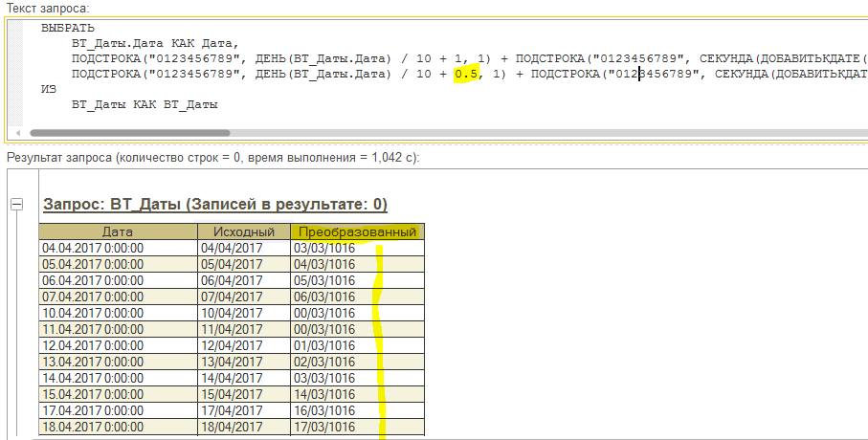Click the line ВТ_Даты КАК ВТ_Даты
This screenshot has width=868, height=440.
pyautogui.click(x=145, y=104)
